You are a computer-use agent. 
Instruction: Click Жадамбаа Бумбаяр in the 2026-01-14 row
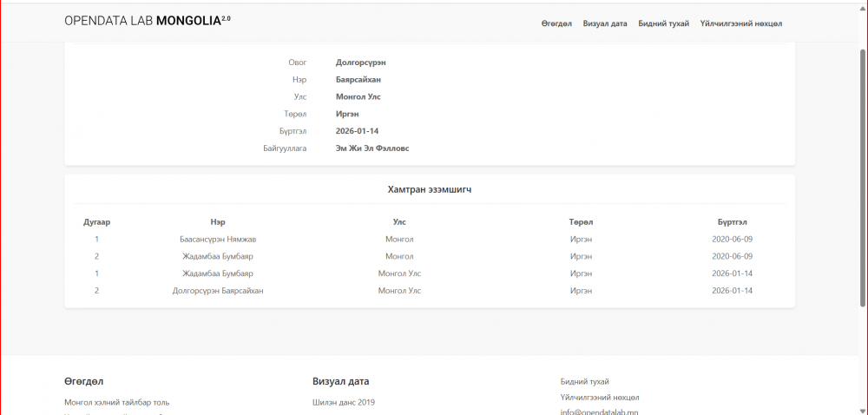(218, 273)
